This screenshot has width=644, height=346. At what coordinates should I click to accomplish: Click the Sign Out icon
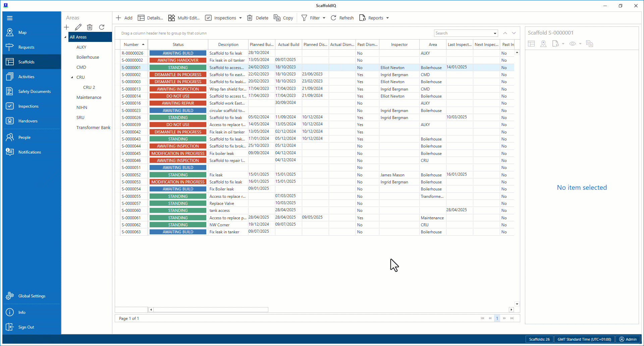tap(10, 327)
